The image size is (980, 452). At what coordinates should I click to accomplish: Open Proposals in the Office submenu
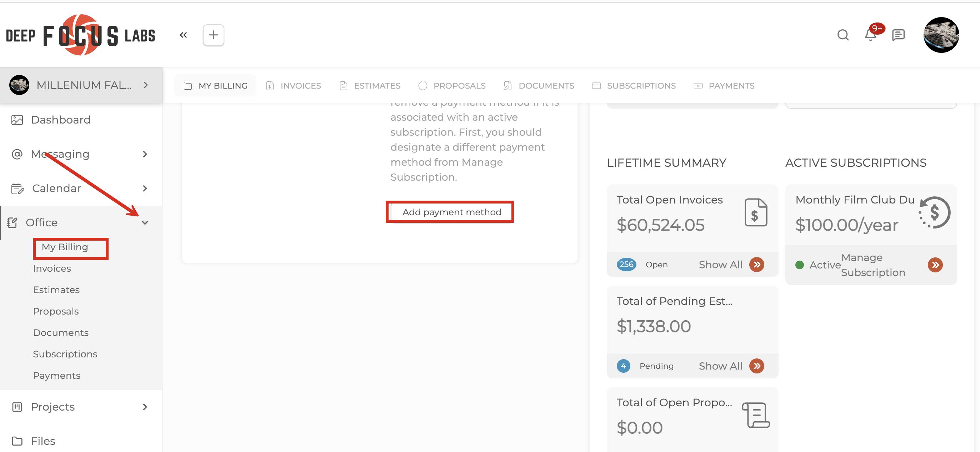click(56, 311)
